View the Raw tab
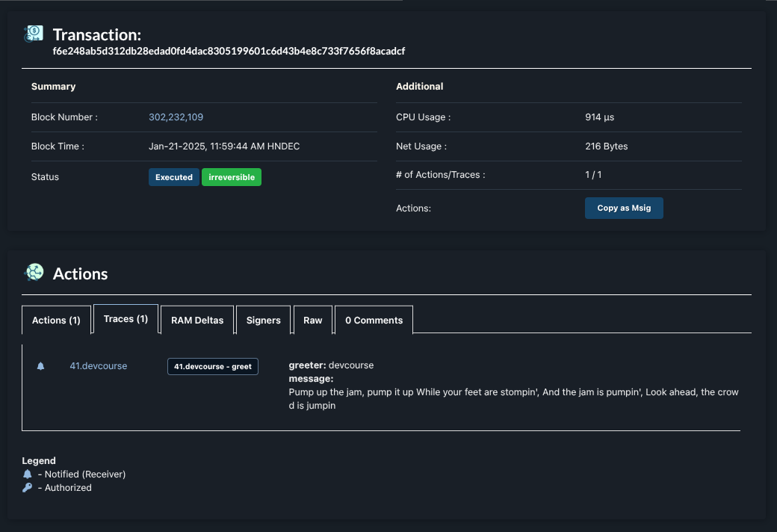Screen dimensions: 777x532 pyautogui.click(x=313, y=320)
